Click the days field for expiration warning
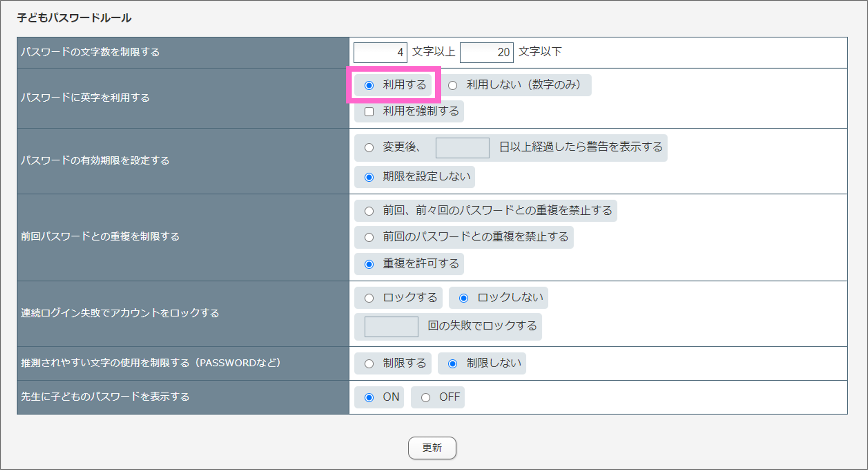Image resolution: width=868 pixels, height=470 pixels. [x=462, y=148]
